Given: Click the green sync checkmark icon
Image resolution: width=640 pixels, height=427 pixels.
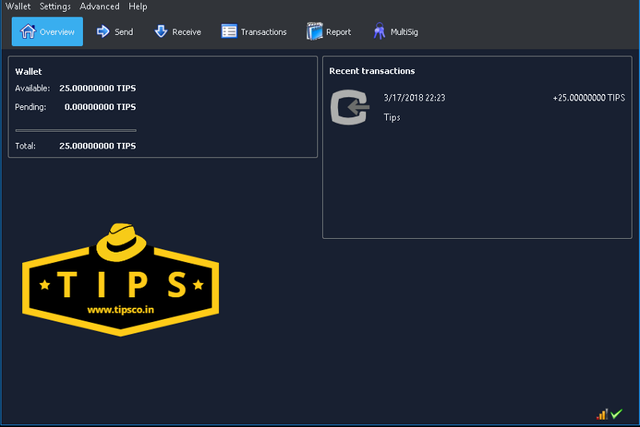Looking at the screenshot, I should click(616, 414).
